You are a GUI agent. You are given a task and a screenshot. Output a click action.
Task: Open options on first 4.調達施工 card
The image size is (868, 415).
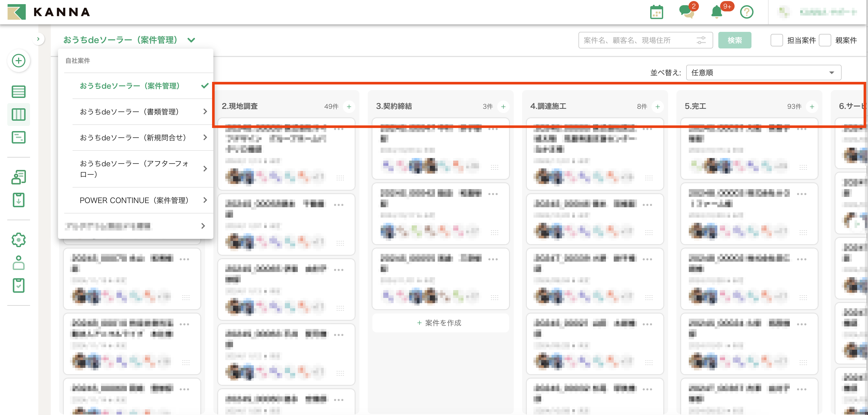[647, 129]
